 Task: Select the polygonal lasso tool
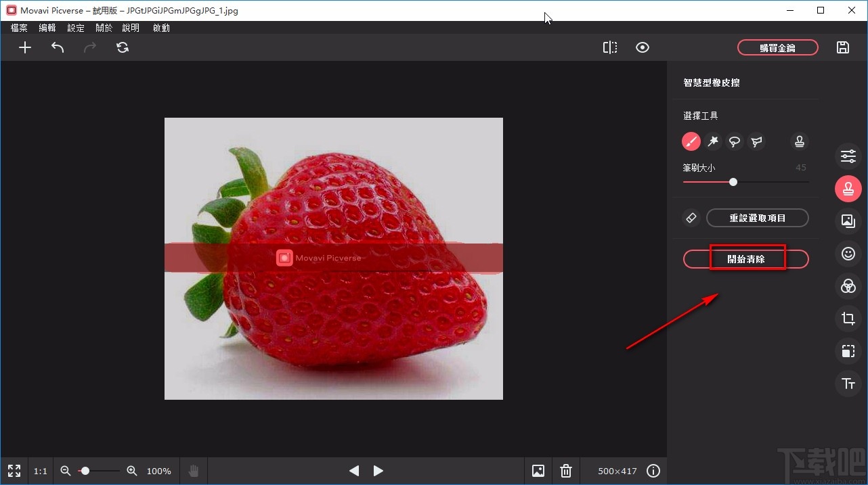(x=756, y=141)
